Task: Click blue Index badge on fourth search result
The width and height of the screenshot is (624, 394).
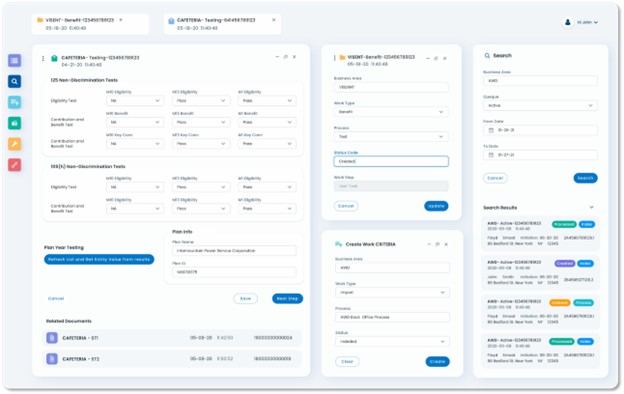Action: coord(585,341)
